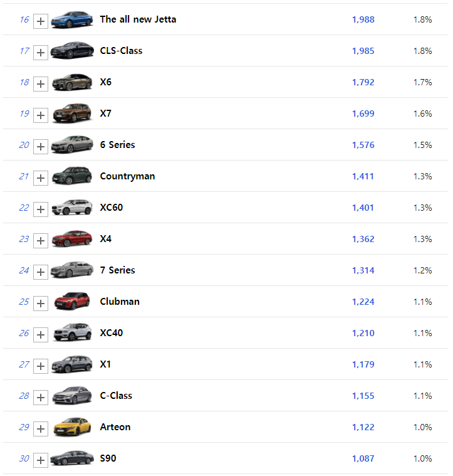Open the 6 Series model name
The image size is (453, 476).
point(117,145)
